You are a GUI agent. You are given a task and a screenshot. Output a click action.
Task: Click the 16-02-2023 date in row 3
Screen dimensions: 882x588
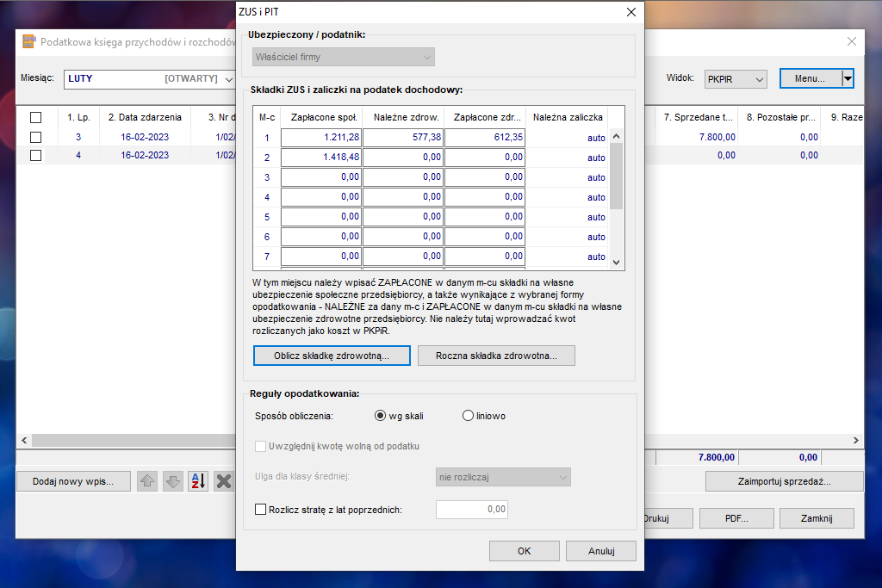[145, 137]
